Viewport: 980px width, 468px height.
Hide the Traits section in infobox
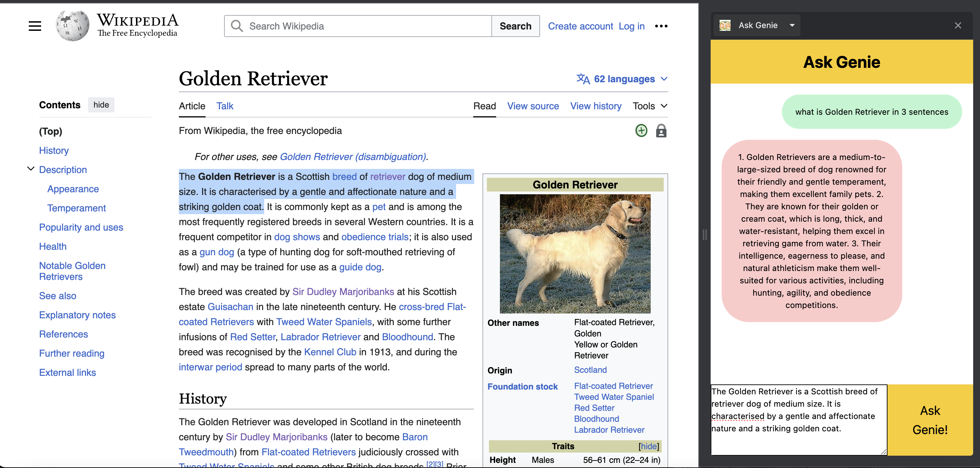pos(649,446)
